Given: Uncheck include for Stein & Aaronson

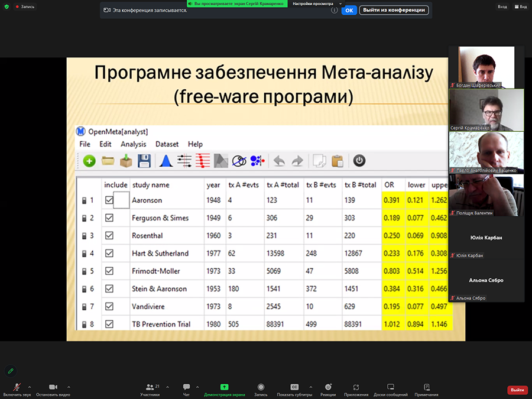Looking at the screenshot, I should point(109,288).
